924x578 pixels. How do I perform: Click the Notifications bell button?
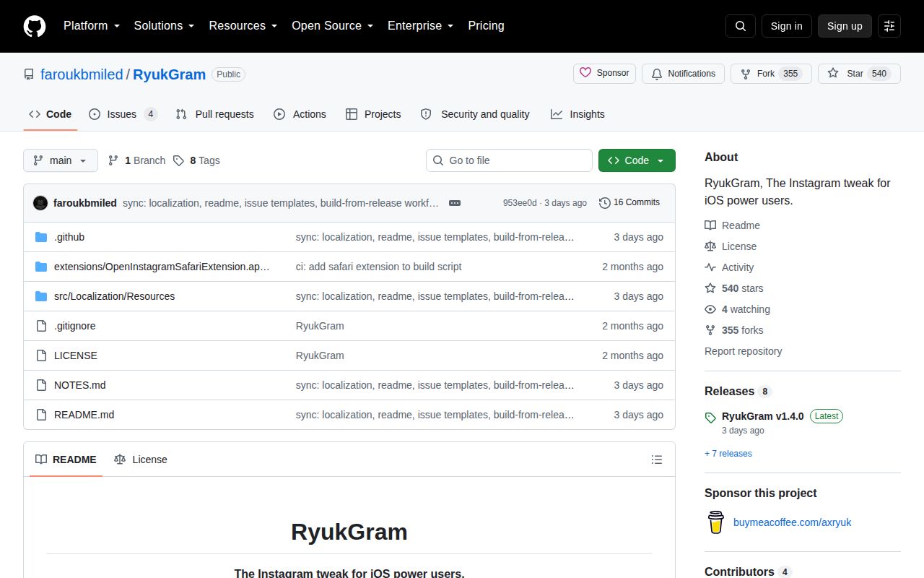click(683, 74)
